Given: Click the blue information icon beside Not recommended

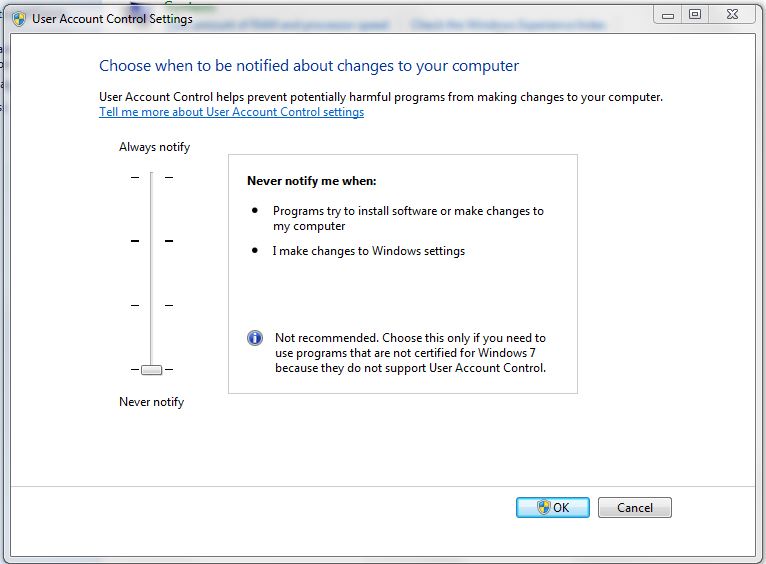Looking at the screenshot, I should tap(255, 337).
